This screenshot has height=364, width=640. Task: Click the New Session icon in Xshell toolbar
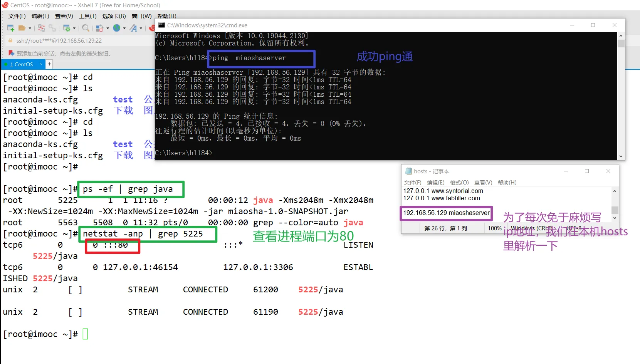[x=11, y=28]
